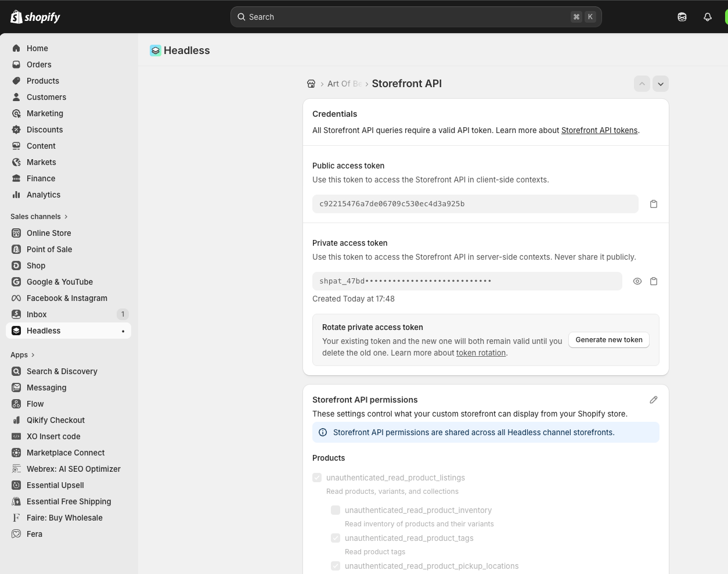Copy the private access token
This screenshot has height=574, width=728.
654,281
